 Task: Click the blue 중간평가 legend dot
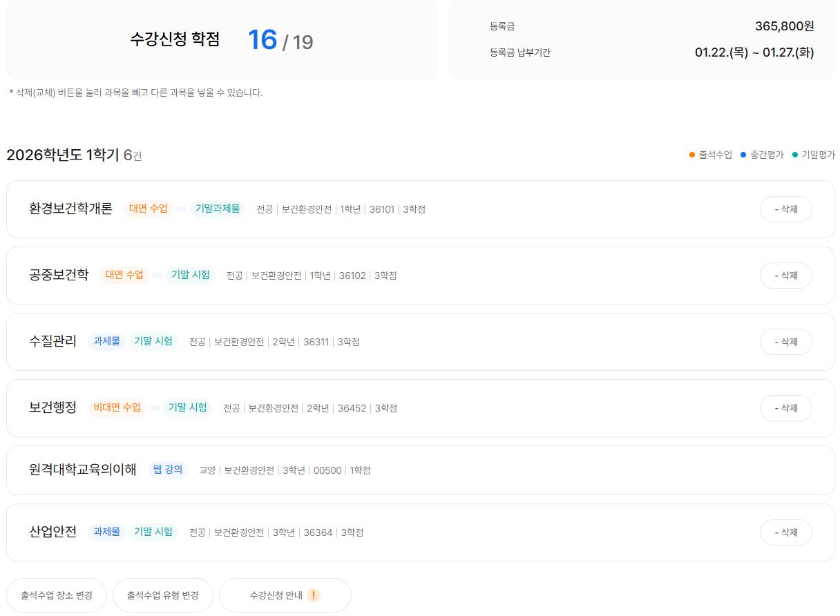[x=743, y=155]
